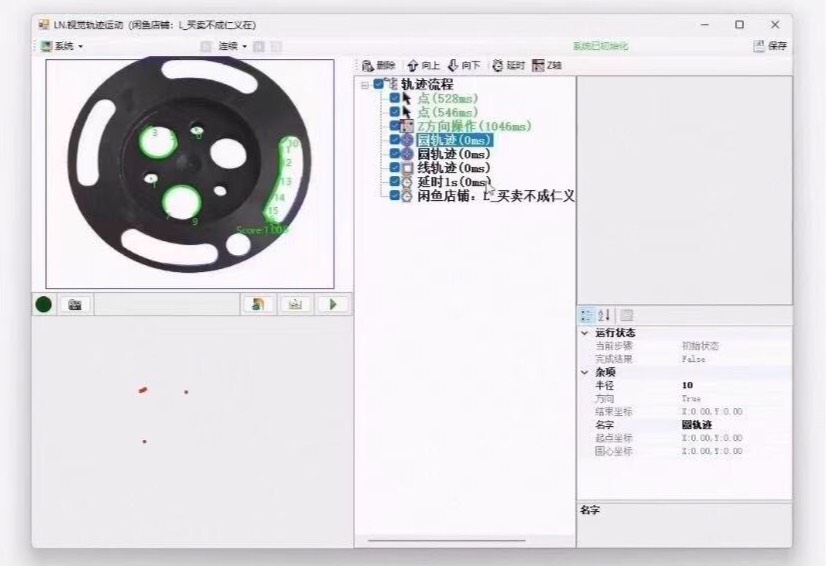This screenshot has width=826, height=566.
Task: Collapse the 轨迹流程 tree node
Action: pyautogui.click(x=365, y=85)
